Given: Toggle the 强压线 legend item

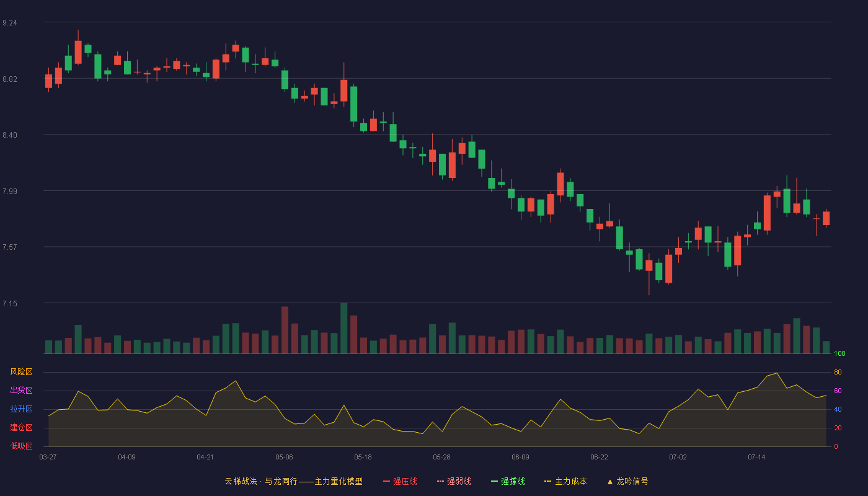Looking at the screenshot, I should point(400,481).
